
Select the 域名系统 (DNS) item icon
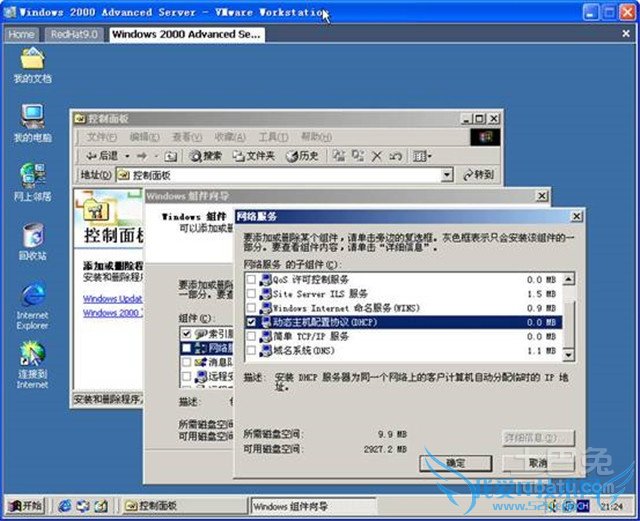tap(266, 350)
